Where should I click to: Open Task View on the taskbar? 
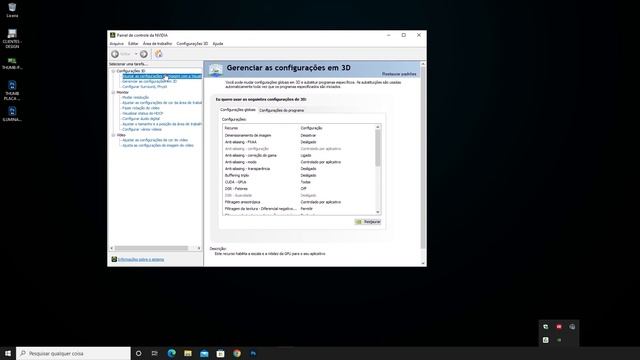[155, 353]
